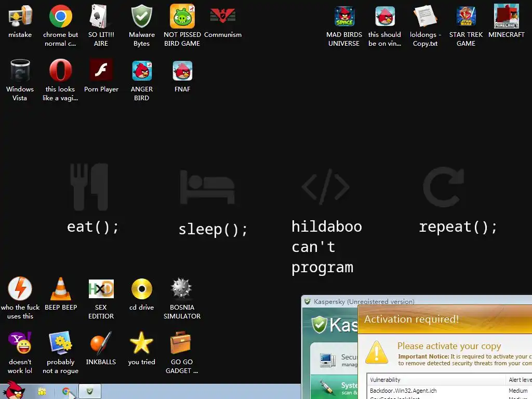
Task: Click the 'eat();' wallpaper text
Action: point(93,227)
